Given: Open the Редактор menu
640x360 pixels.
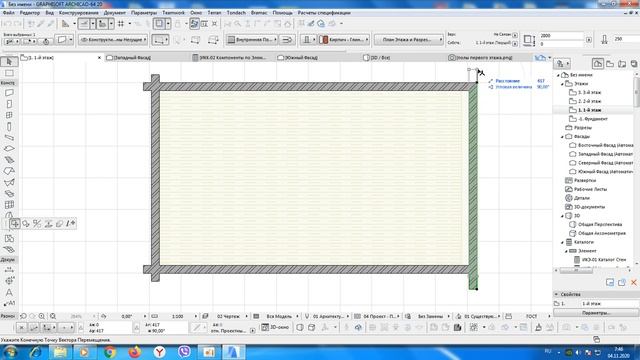Looking at the screenshot, I should click(29, 13).
